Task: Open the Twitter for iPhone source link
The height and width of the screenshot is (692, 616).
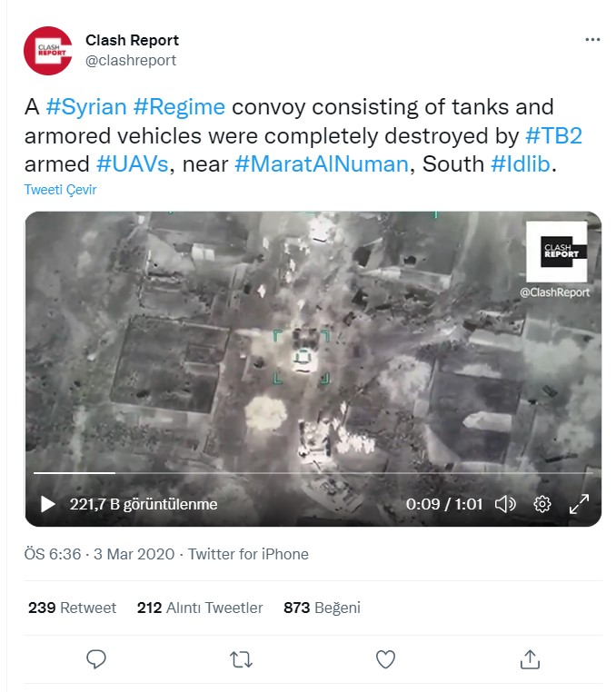Action: [x=248, y=554]
